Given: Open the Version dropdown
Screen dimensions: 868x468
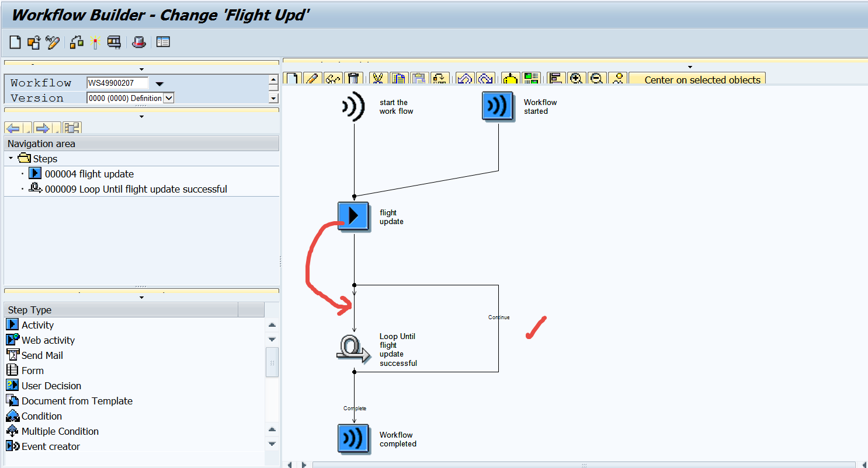Looking at the screenshot, I should point(169,98).
